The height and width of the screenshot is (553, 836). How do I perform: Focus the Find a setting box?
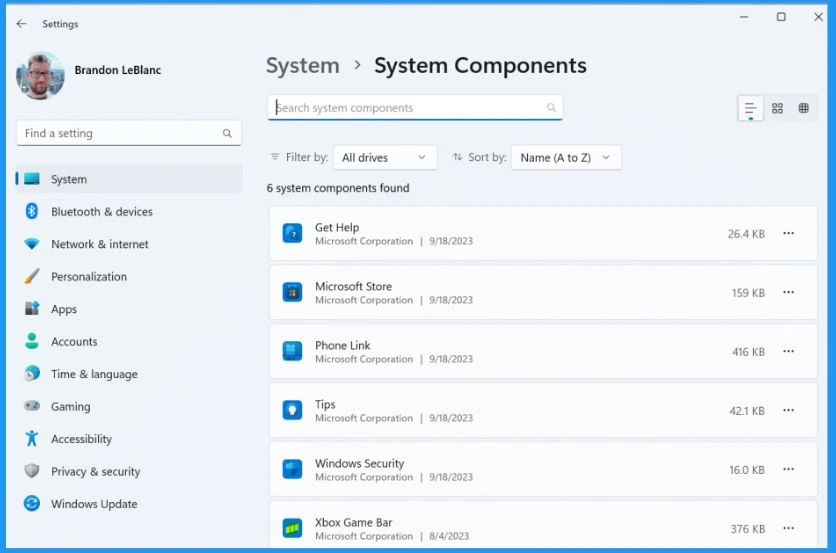[x=128, y=133]
